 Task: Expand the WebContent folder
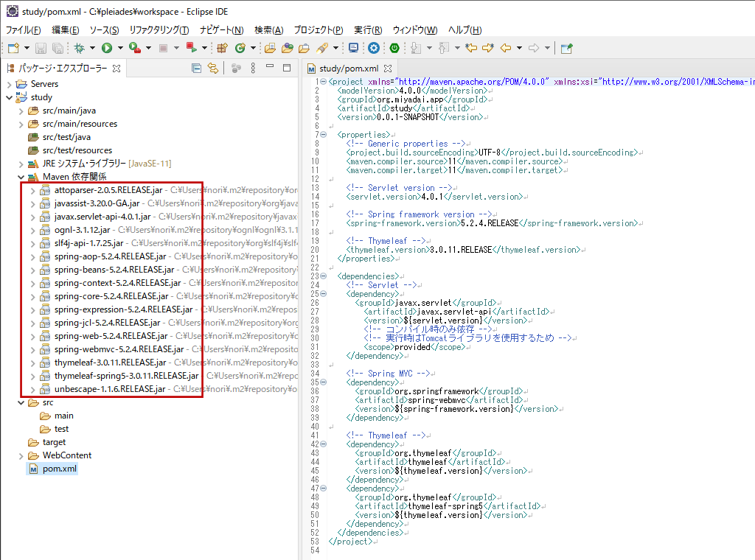21,455
